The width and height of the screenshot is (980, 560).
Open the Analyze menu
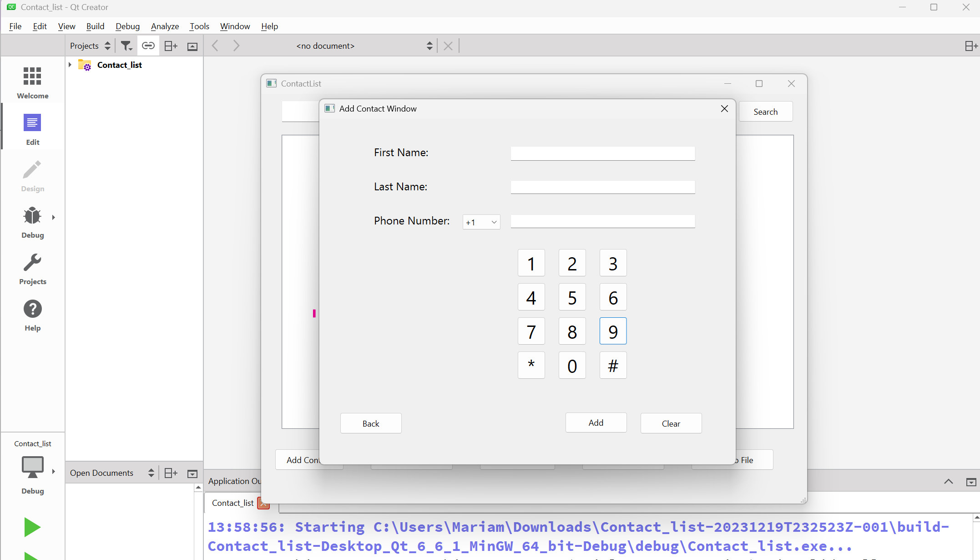(x=165, y=26)
